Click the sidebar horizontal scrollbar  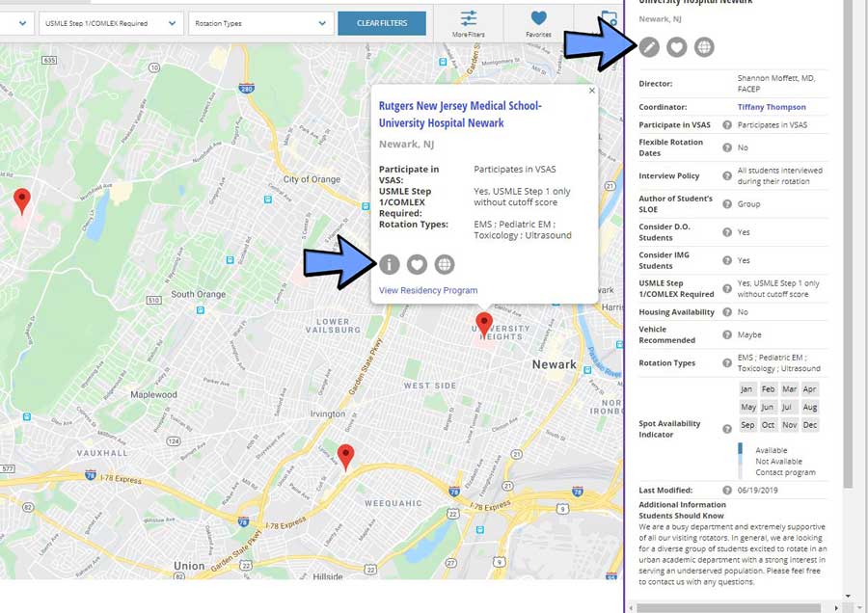pyautogui.click(x=728, y=608)
